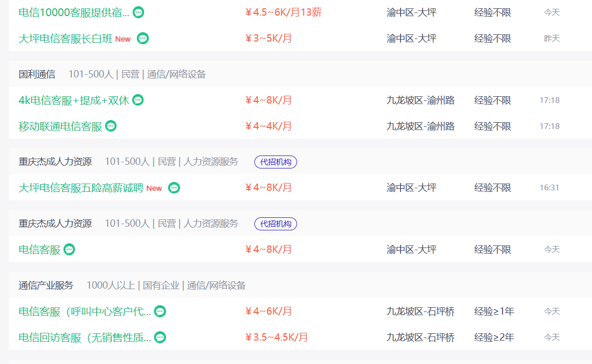Click chat icon beside 移动联通电信客服
This screenshot has height=364, width=592.
click(x=111, y=126)
